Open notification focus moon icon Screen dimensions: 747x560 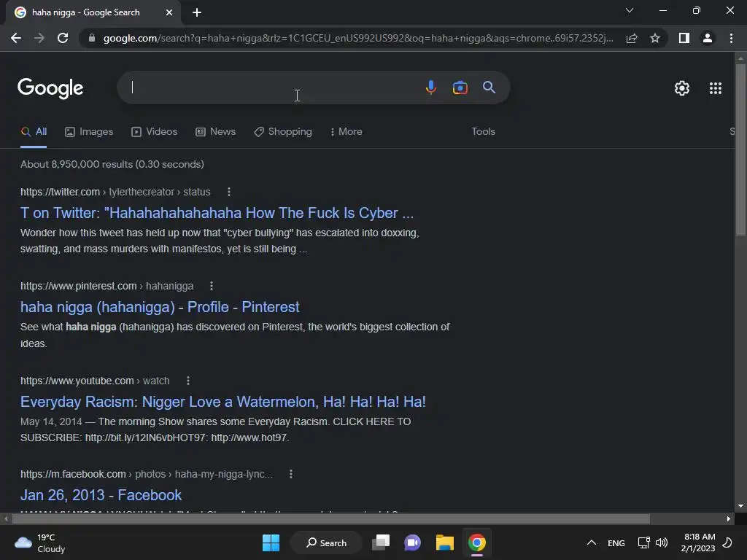tap(727, 542)
